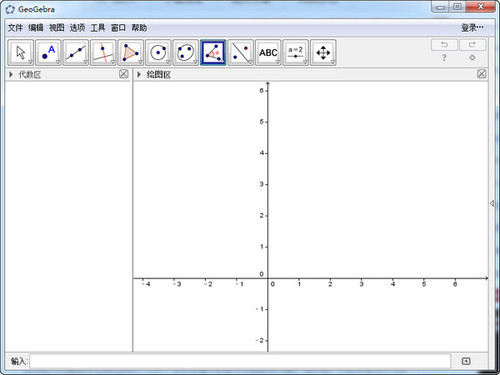Close the 代数区 algebra panel
Image resolution: width=500 pixels, height=375 pixels.
[x=124, y=74]
